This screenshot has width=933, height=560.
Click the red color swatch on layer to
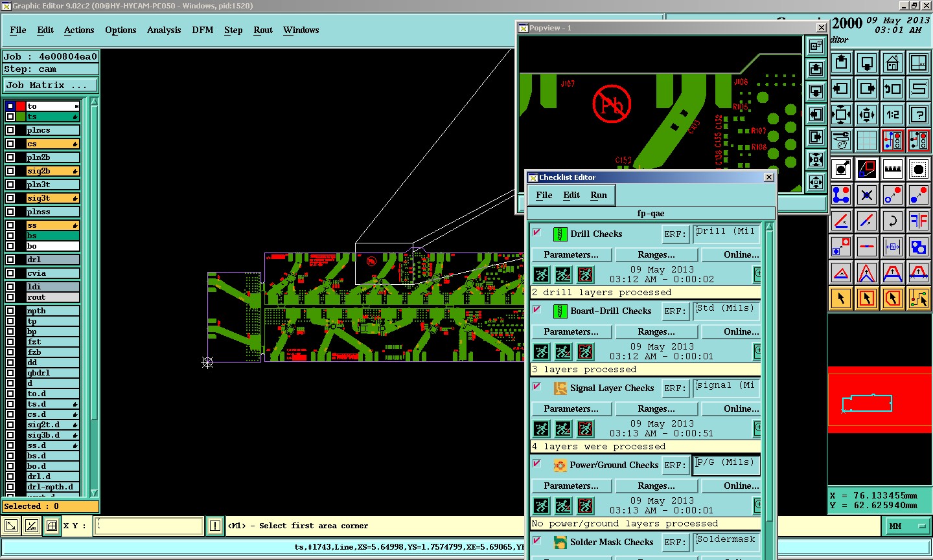click(21, 106)
